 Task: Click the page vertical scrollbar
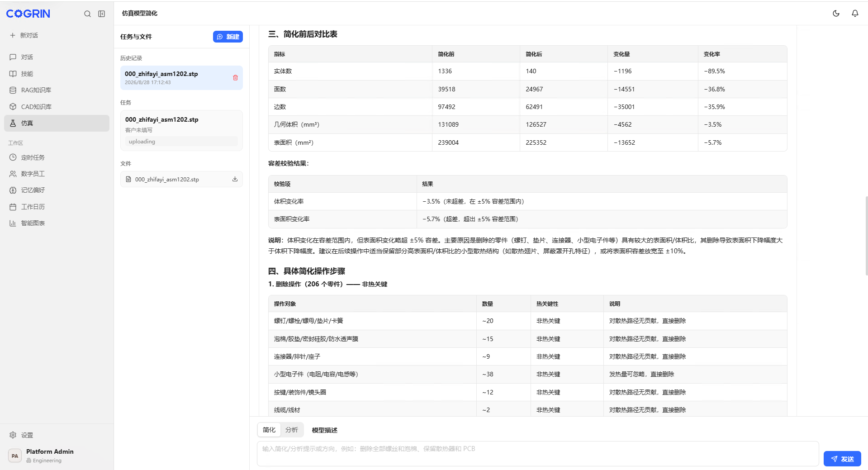(x=866, y=235)
